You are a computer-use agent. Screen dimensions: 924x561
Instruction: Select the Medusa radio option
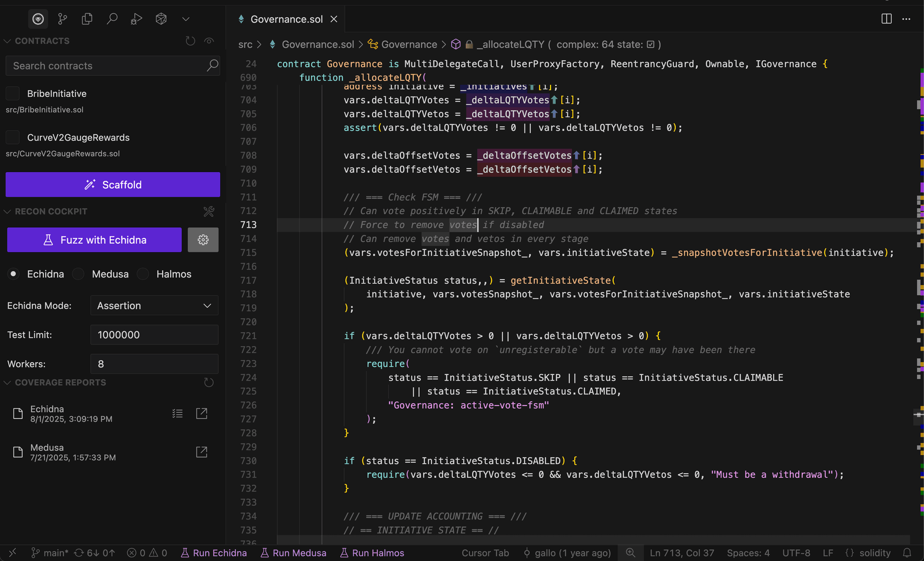[x=78, y=274]
